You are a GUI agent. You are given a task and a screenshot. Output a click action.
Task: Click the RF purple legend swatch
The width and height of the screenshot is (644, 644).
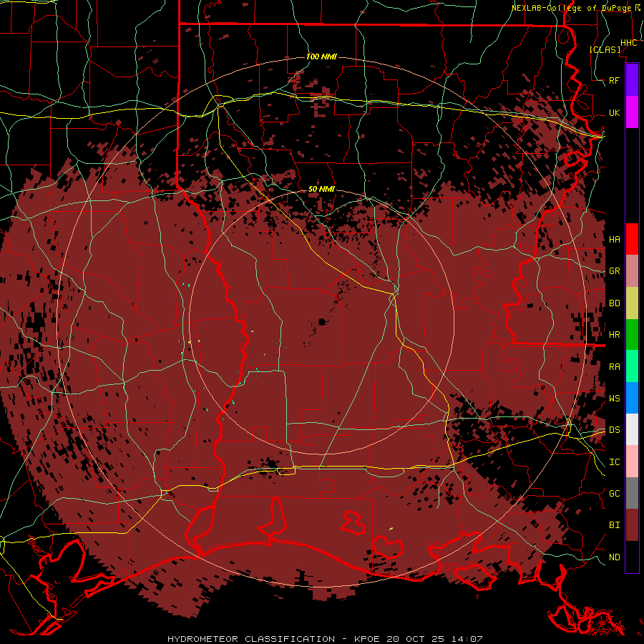tap(632, 80)
